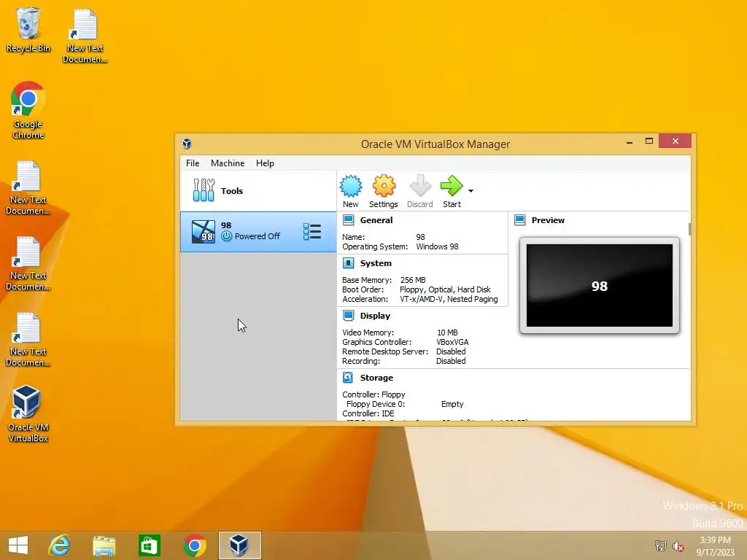
Task: Click the Windows 98 OS icon
Action: 204,232
